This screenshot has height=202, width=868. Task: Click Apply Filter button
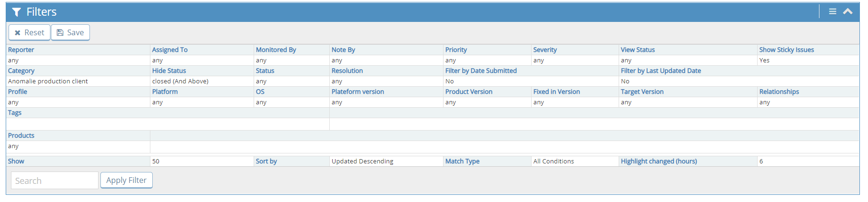point(126,180)
